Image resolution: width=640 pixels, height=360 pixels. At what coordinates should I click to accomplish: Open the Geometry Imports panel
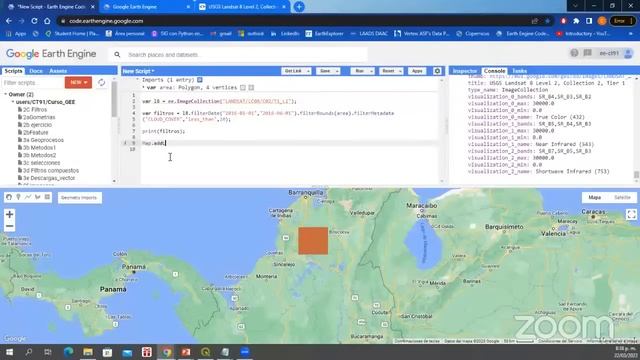coord(79,198)
